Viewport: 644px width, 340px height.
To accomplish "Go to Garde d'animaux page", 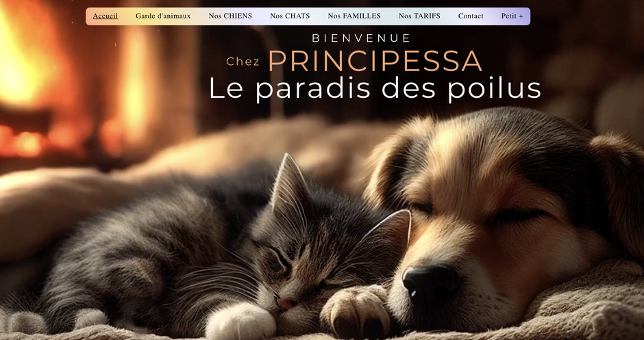I will 163,16.
